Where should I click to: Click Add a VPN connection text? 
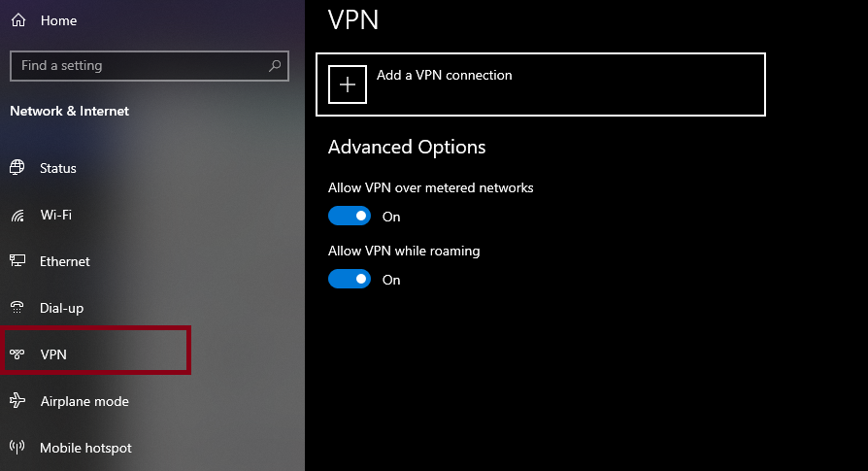point(444,75)
